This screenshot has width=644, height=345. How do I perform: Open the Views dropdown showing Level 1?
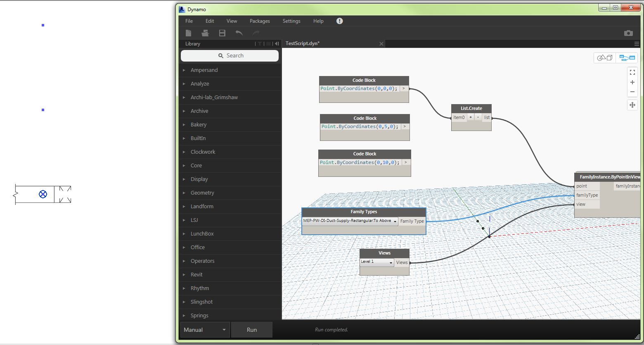[377, 262]
